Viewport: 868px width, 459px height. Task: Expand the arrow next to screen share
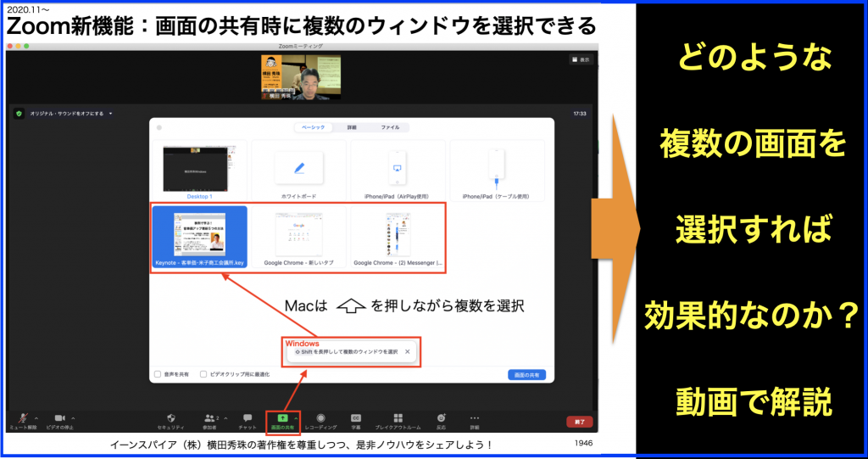click(296, 418)
